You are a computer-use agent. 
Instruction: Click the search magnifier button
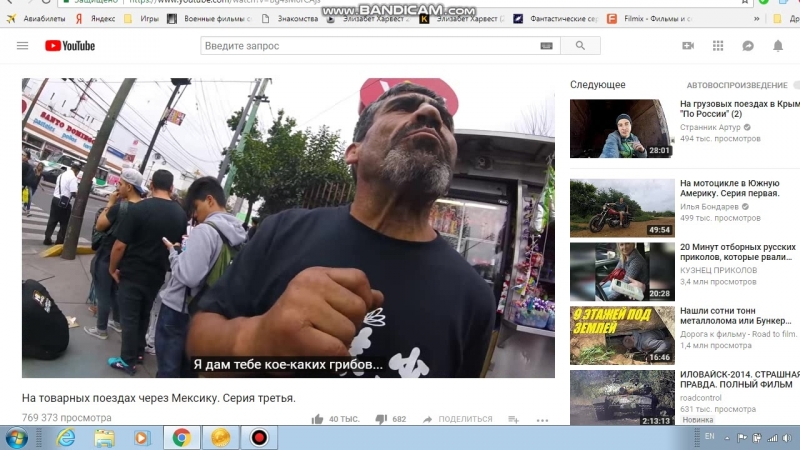pos(580,46)
